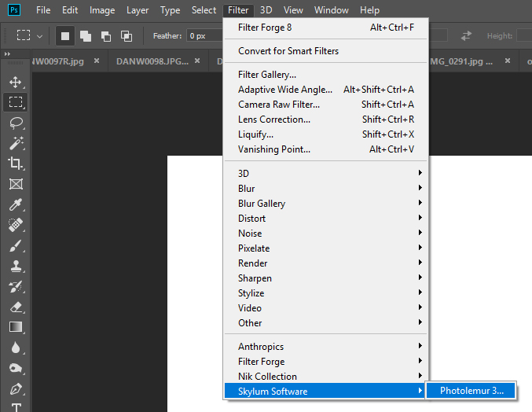Expand the toolbox double-arrow toggle
The width and height of the screenshot is (532, 412).
coord(7,53)
